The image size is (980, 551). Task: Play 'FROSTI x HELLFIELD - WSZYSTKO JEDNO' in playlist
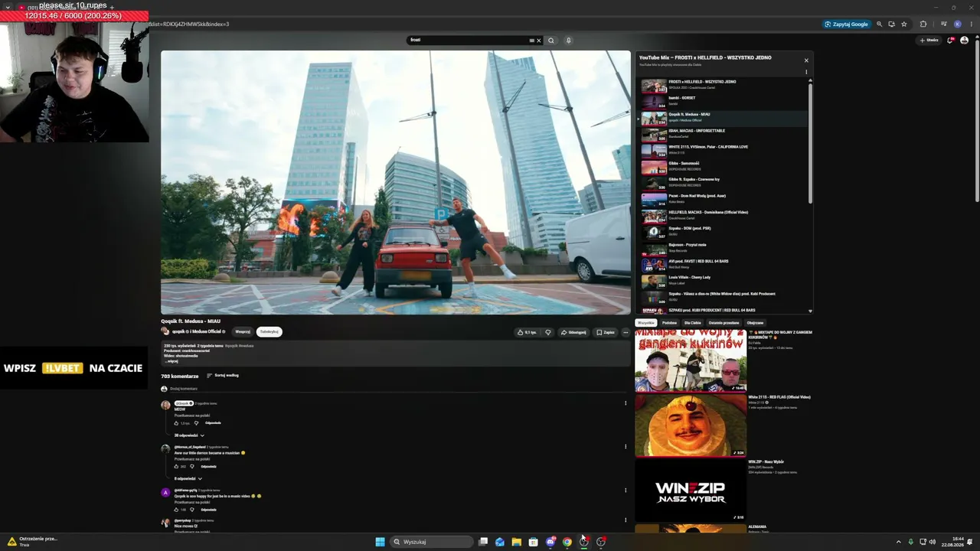[x=723, y=84]
